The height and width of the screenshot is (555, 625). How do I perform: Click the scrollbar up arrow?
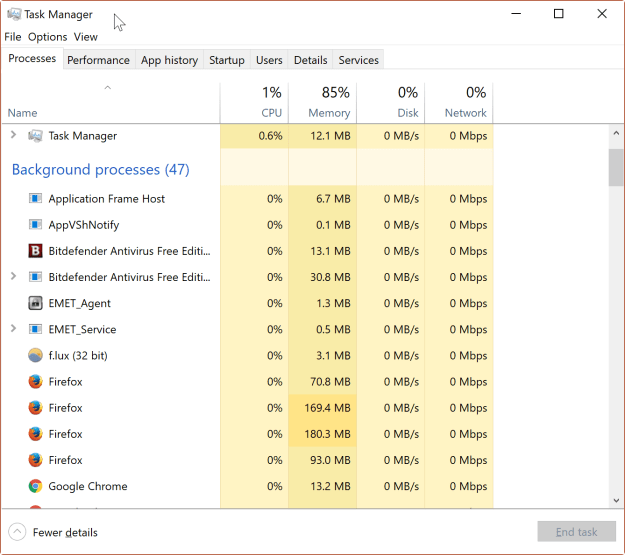(x=616, y=133)
